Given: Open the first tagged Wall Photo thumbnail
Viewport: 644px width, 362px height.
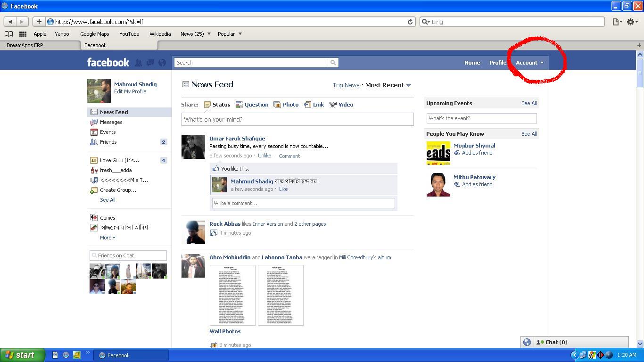Looking at the screenshot, I should (232, 295).
